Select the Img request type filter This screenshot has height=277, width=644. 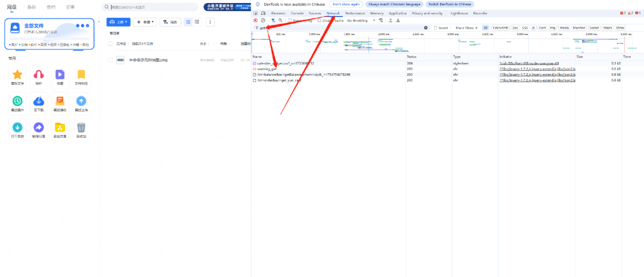[x=552, y=28]
